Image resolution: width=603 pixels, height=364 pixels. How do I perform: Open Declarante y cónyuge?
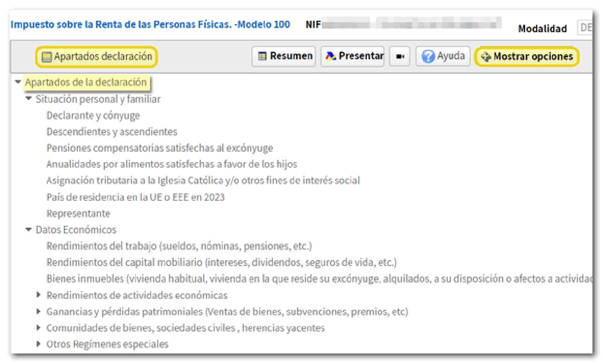[x=93, y=115]
